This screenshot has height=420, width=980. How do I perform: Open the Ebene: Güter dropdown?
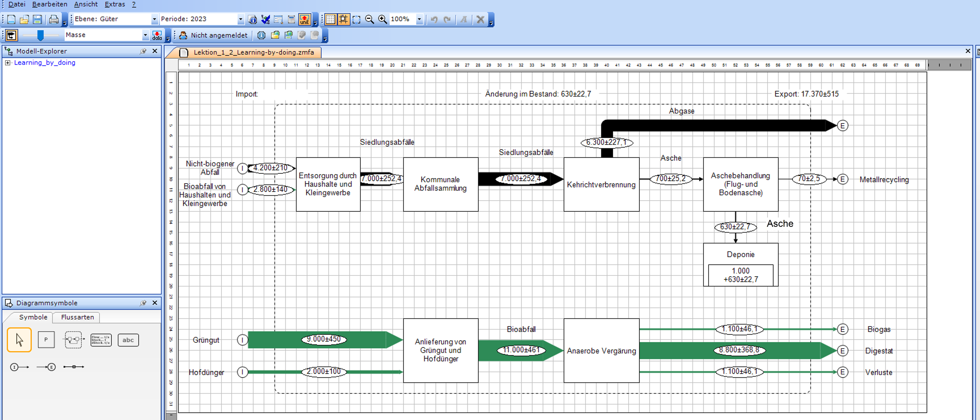(154, 19)
